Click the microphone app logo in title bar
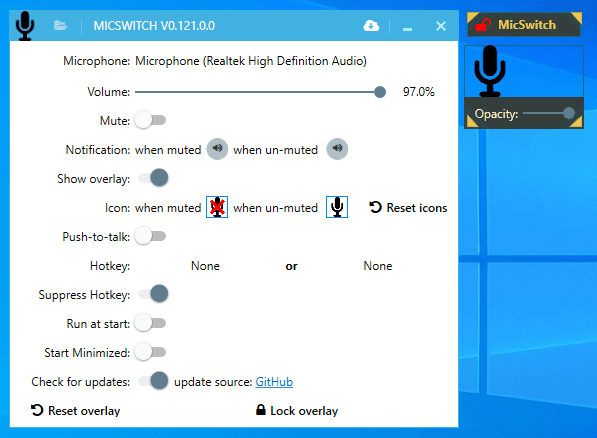 [x=25, y=26]
